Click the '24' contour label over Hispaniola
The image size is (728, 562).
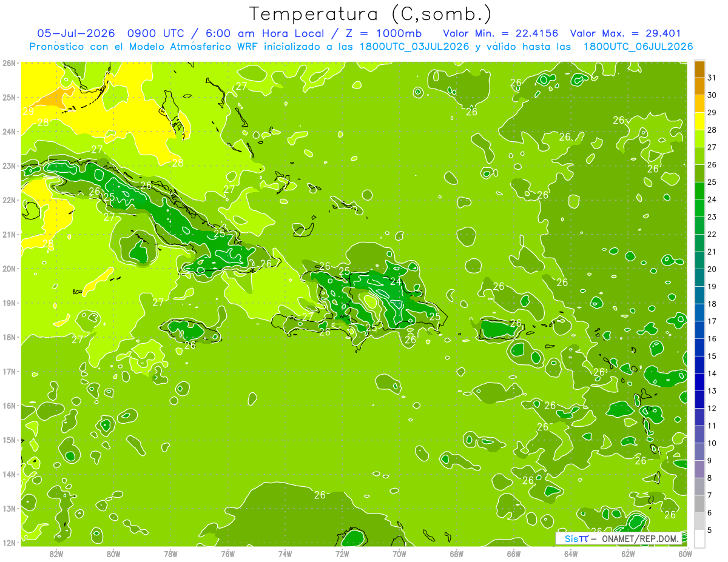click(396, 281)
